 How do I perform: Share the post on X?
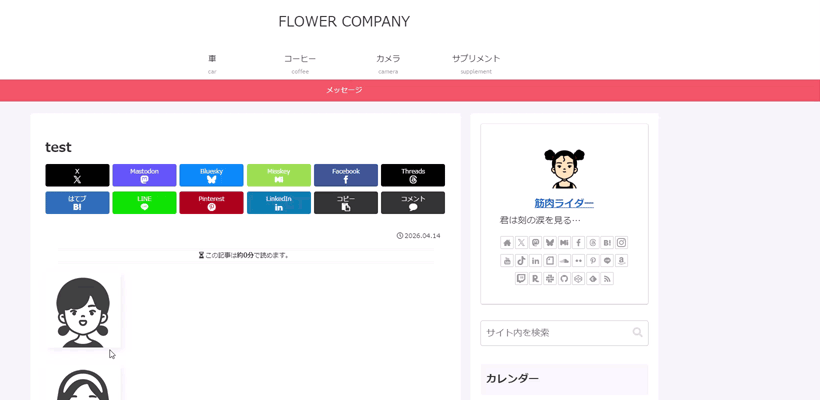pyautogui.click(x=77, y=175)
